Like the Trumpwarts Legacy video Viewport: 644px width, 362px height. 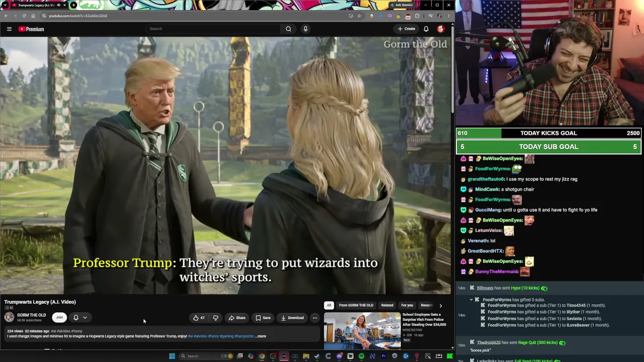click(199, 318)
